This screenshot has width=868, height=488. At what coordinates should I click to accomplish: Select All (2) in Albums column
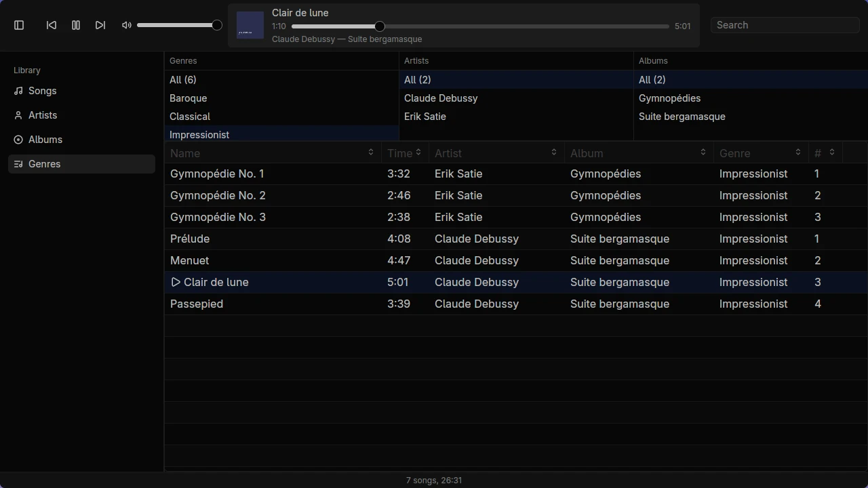(x=751, y=80)
